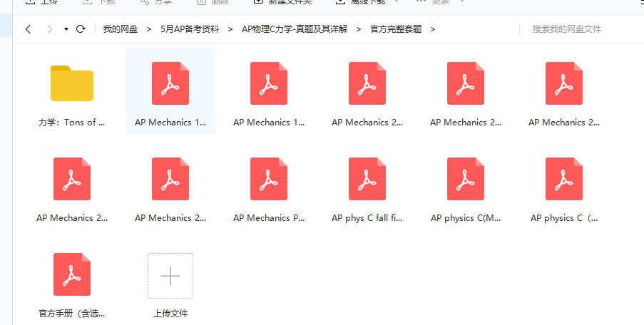Open the yellow 力学：Tons of folder
Screen dimensions: 644x325
point(72,83)
